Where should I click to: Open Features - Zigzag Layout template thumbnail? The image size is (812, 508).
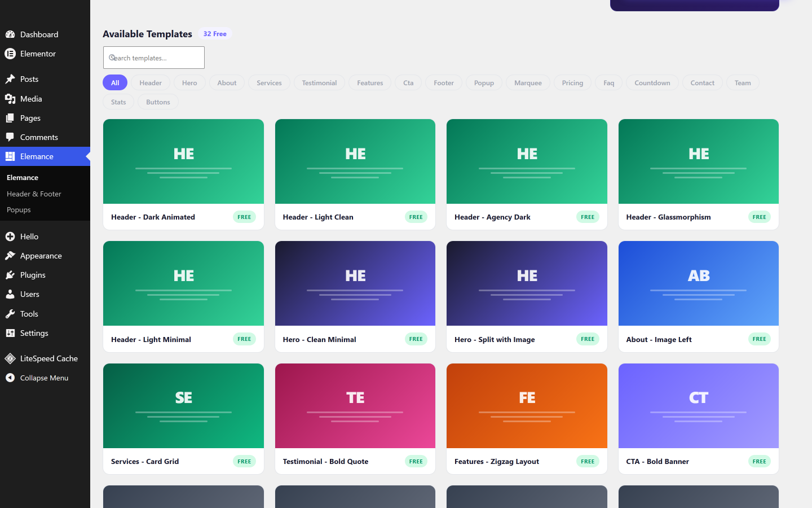pyautogui.click(x=527, y=406)
